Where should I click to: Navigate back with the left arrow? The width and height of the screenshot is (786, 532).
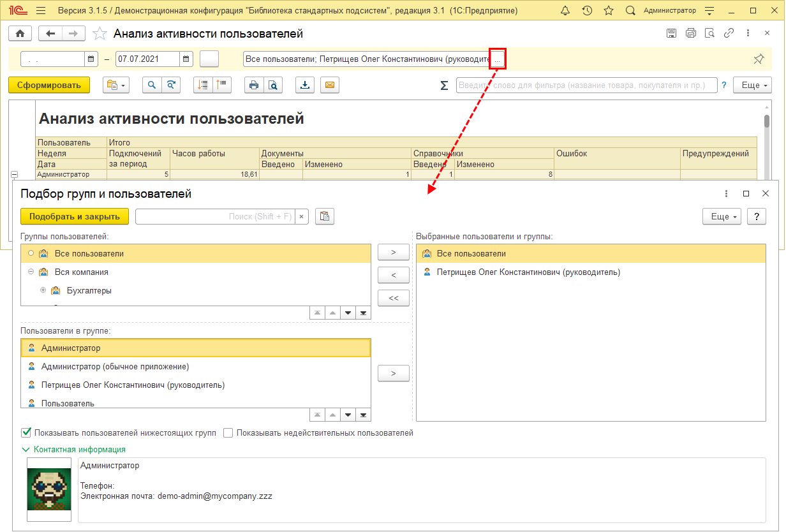pyautogui.click(x=50, y=34)
